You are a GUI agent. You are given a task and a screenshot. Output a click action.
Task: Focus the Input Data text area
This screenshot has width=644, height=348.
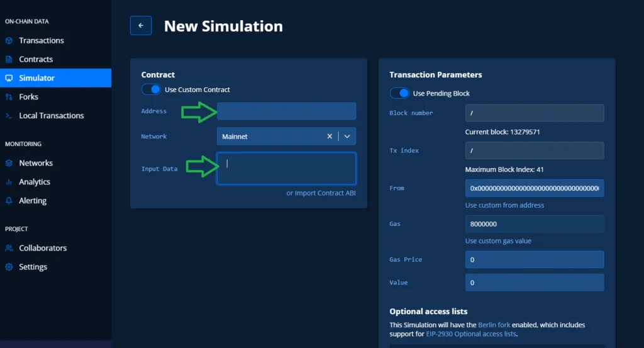point(286,169)
